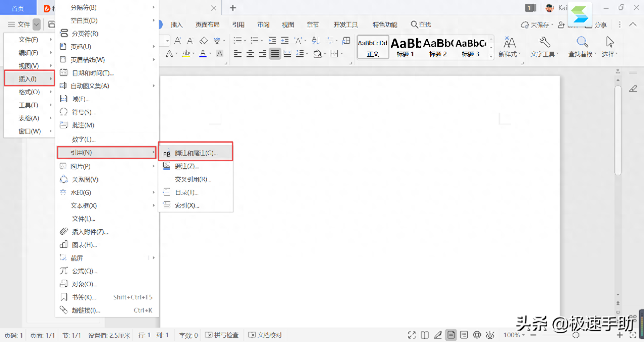Viewport: 644px width, 342px height.
Task: Expand the 自动图文集(A) submenu
Action: click(107, 86)
